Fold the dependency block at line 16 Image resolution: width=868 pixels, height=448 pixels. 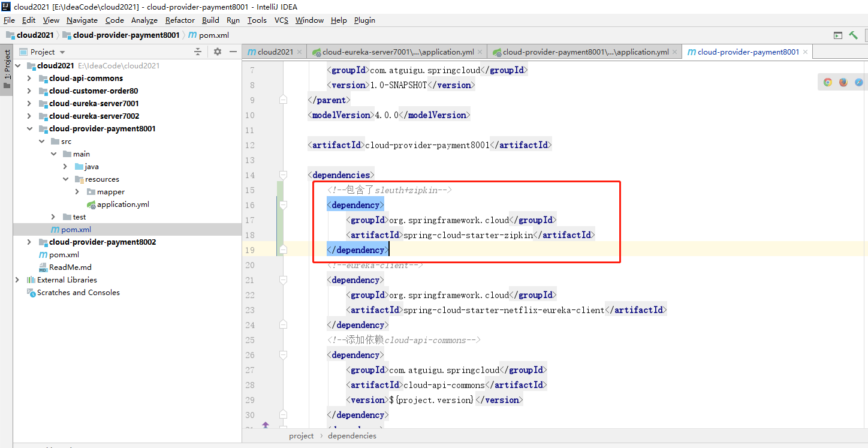click(284, 205)
